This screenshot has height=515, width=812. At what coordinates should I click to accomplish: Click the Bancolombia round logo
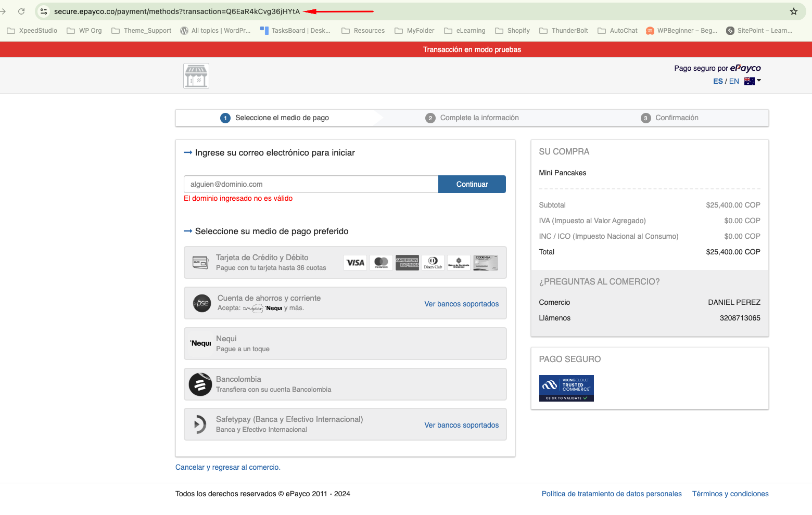(x=200, y=384)
